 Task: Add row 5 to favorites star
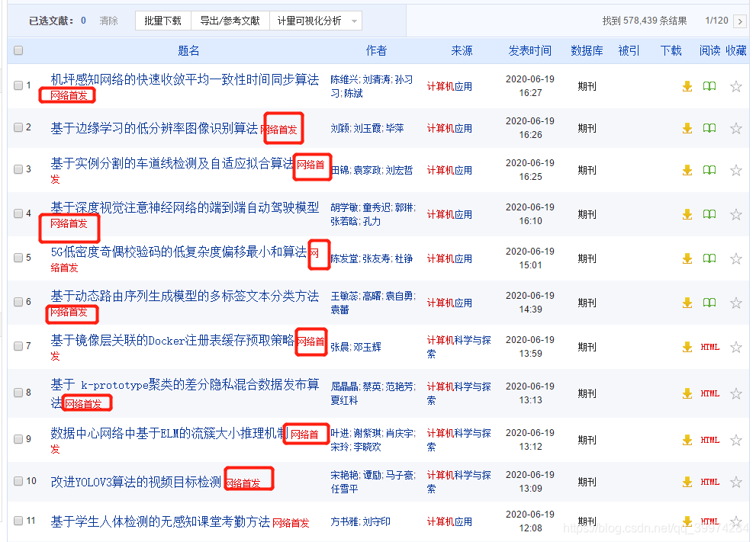click(x=735, y=258)
